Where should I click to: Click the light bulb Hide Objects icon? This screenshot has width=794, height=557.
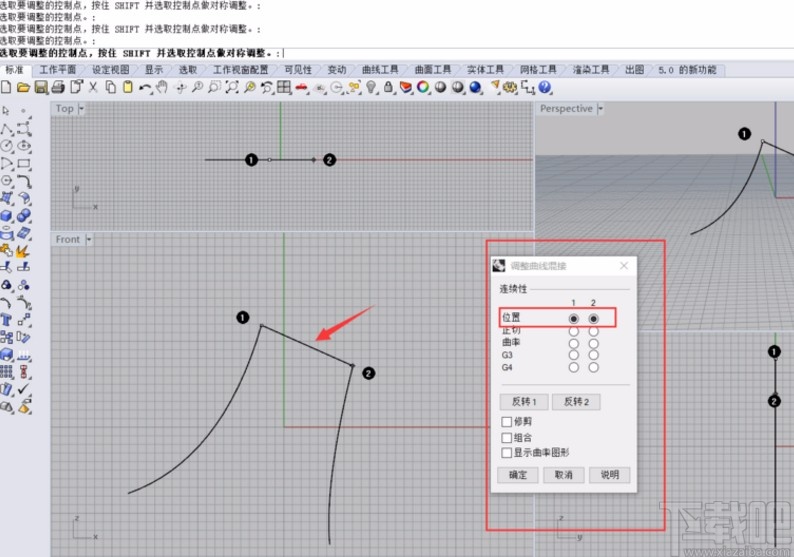point(371,88)
